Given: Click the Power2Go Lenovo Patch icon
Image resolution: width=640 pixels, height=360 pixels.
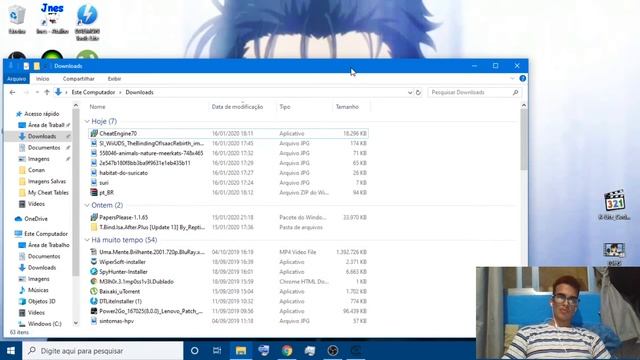Looking at the screenshot, I should click(94, 311).
